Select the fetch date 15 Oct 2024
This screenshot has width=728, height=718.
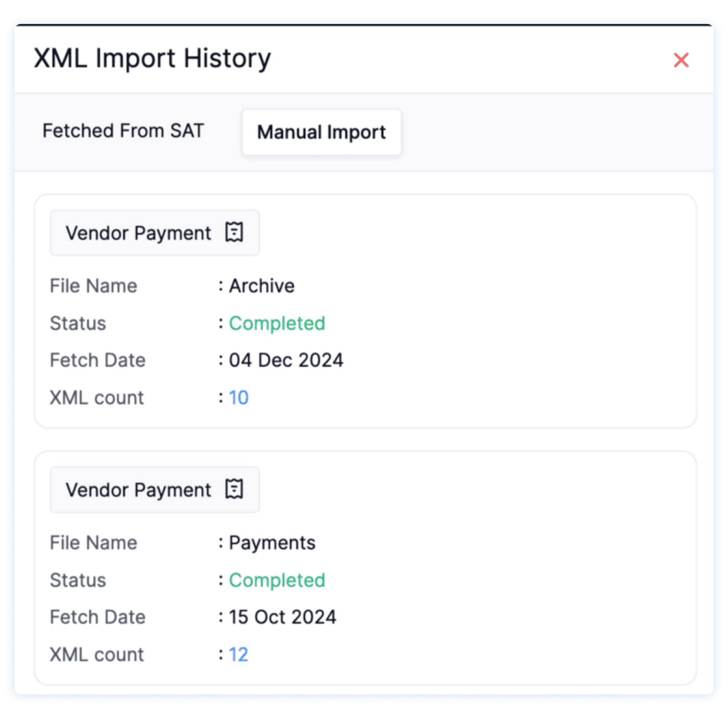click(x=283, y=617)
